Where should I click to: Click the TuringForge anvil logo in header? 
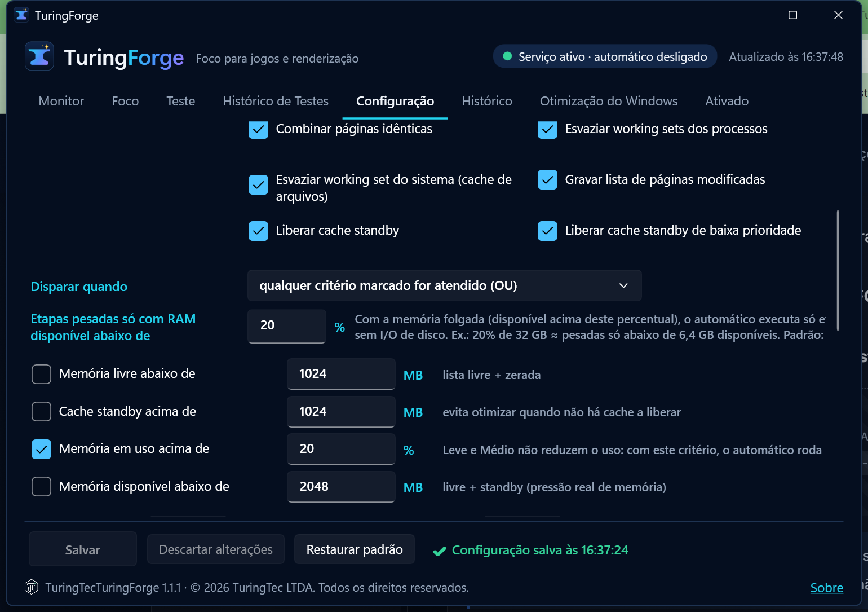coord(39,56)
